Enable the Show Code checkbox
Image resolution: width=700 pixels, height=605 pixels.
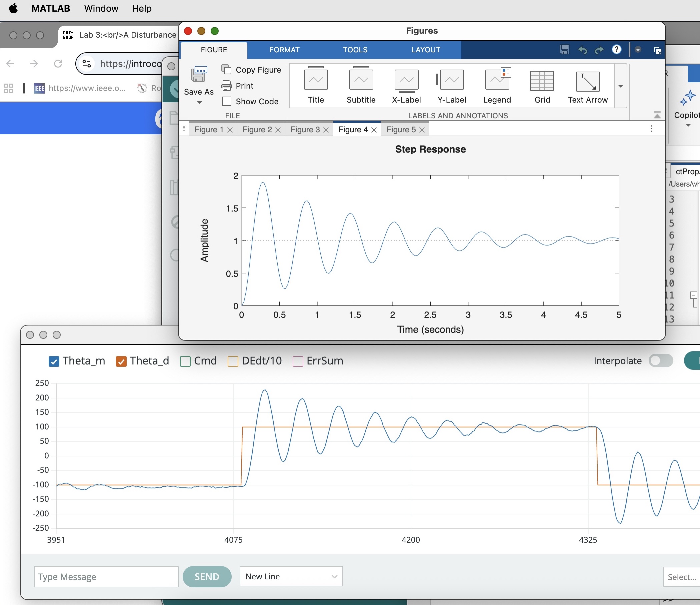(227, 101)
